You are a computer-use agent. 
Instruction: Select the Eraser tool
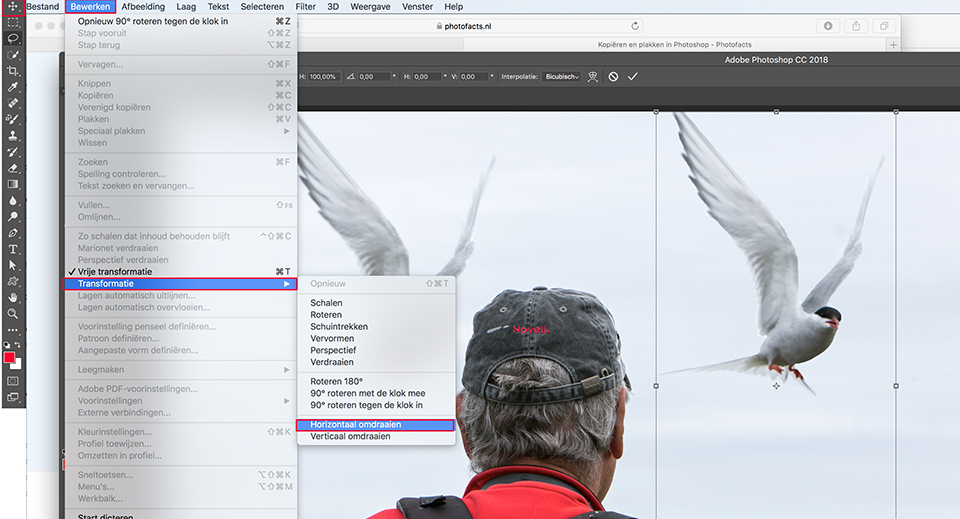13,168
